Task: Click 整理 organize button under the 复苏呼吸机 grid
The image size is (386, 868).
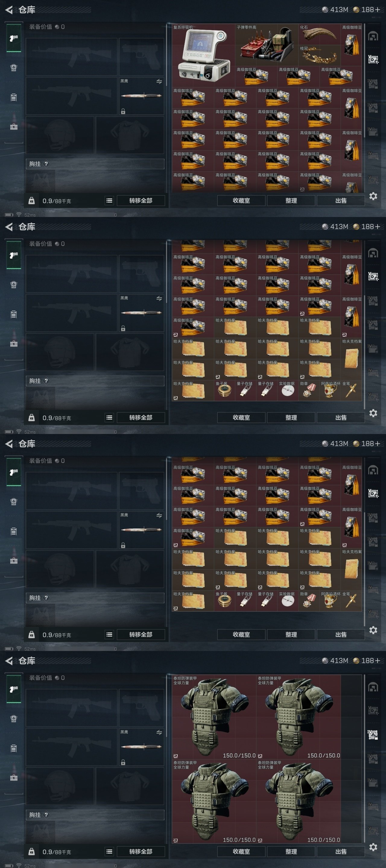Action: tap(291, 200)
